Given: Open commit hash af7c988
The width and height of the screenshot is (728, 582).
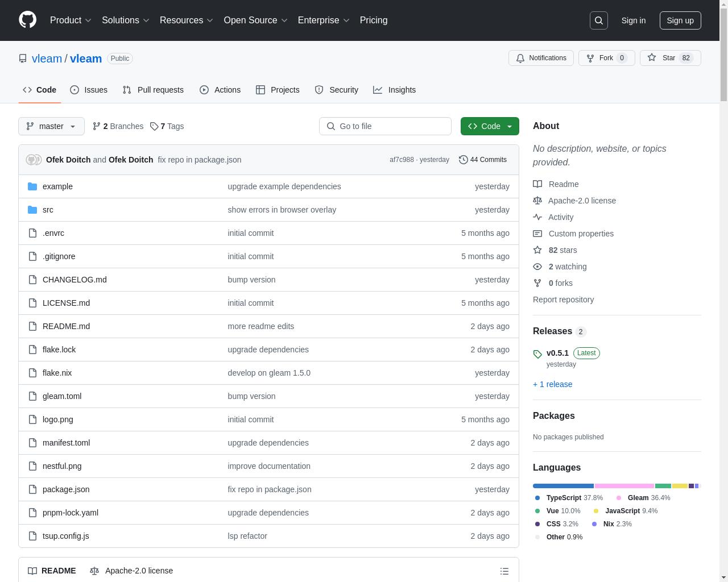Looking at the screenshot, I should point(402,160).
